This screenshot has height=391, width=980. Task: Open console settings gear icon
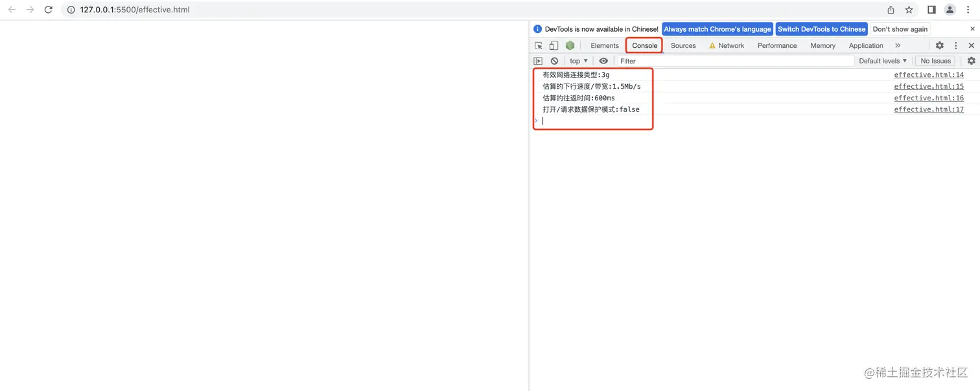tap(971, 61)
